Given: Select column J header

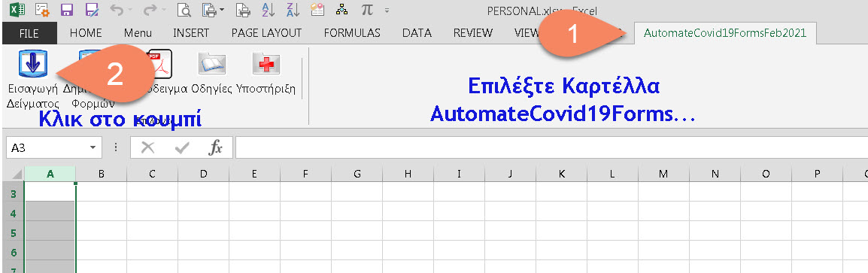Looking at the screenshot, I should pos(510,174).
